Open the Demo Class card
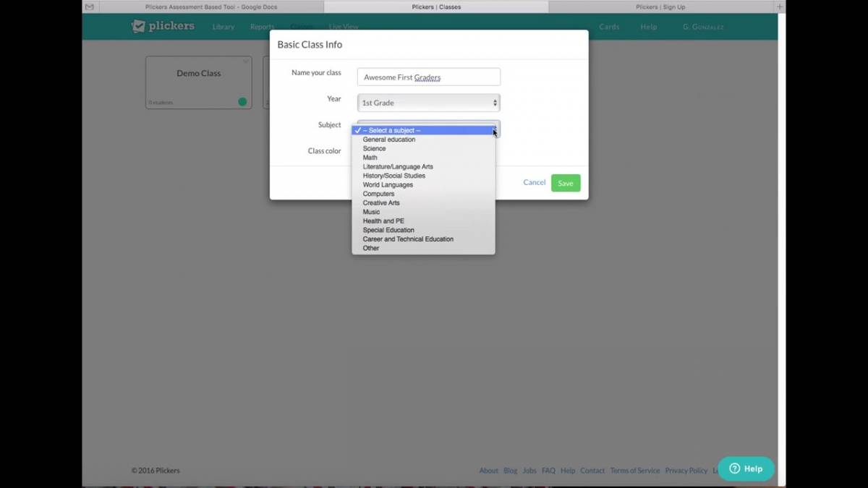The height and width of the screenshot is (488, 868). (199, 82)
